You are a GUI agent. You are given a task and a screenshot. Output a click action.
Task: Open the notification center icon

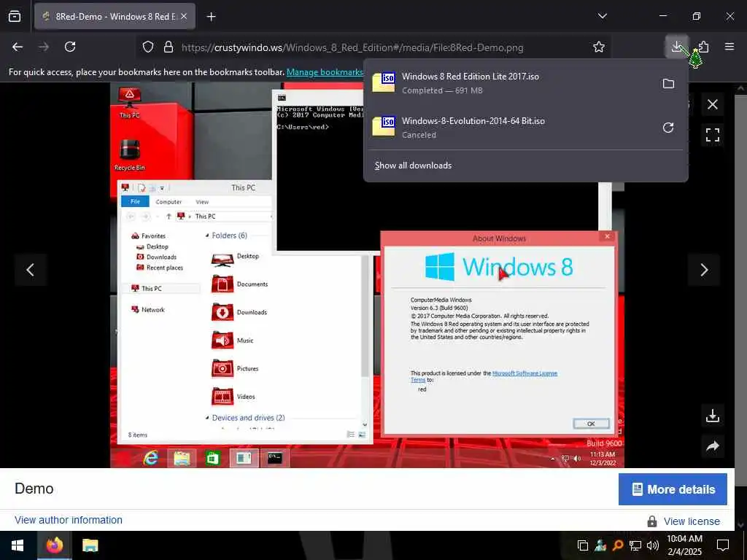coord(723,545)
